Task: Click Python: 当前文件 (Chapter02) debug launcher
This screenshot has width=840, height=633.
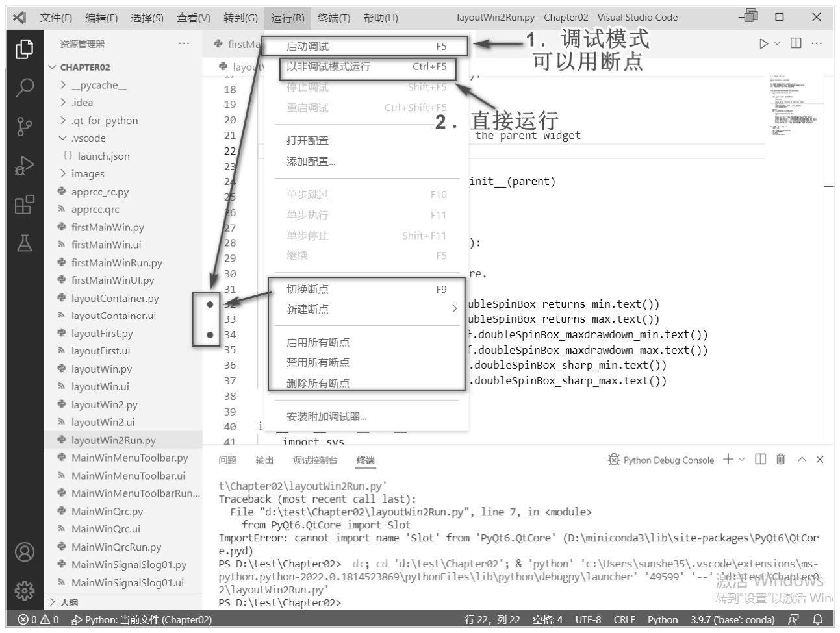Action: pyautogui.click(x=142, y=619)
